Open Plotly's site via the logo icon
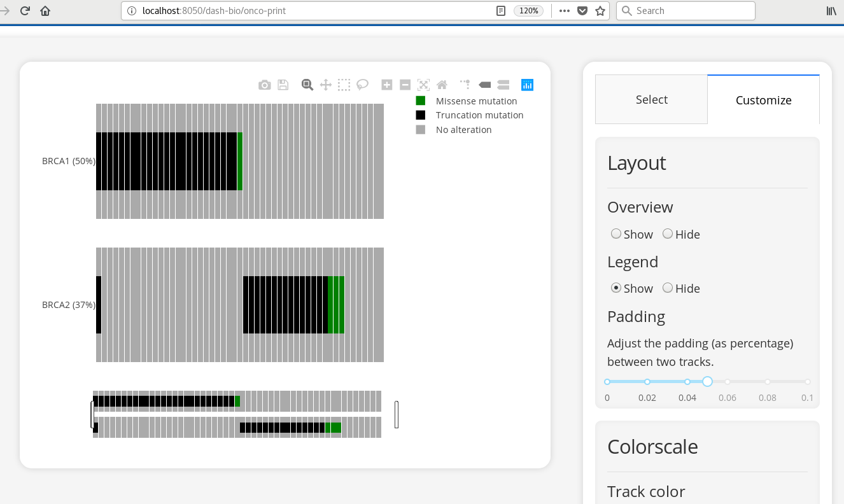This screenshot has height=504, width=844. coord(527,84)
